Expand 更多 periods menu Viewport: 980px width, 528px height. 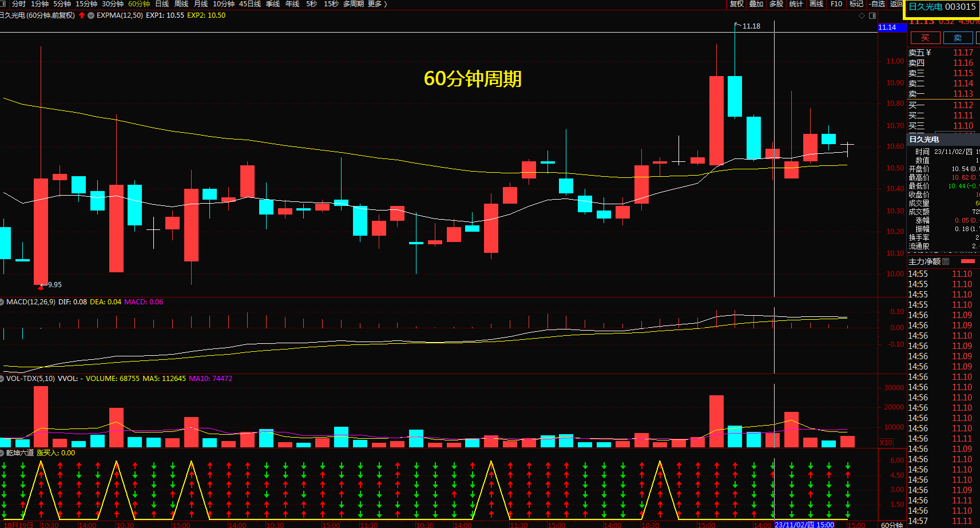tap(378, 4)
